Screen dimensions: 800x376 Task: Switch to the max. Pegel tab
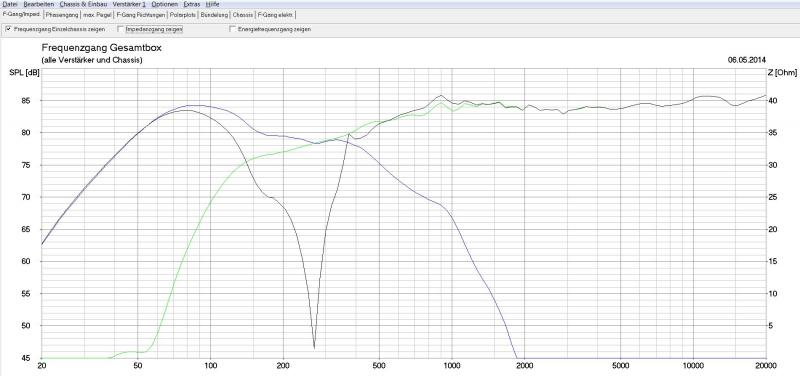(97, 15)
